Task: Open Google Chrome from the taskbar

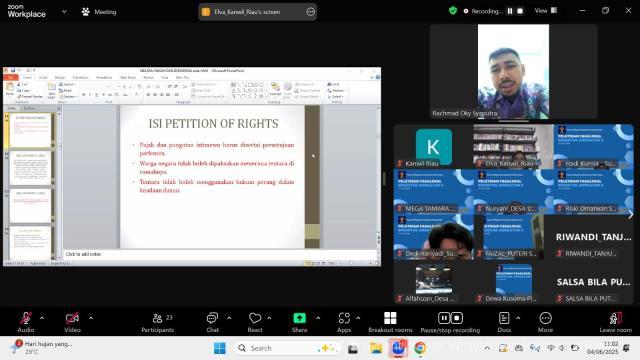Action: click(420, 348)
